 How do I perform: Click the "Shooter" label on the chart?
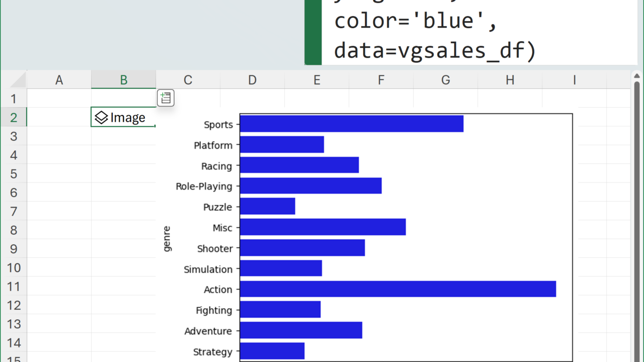(x=215, y=248)
